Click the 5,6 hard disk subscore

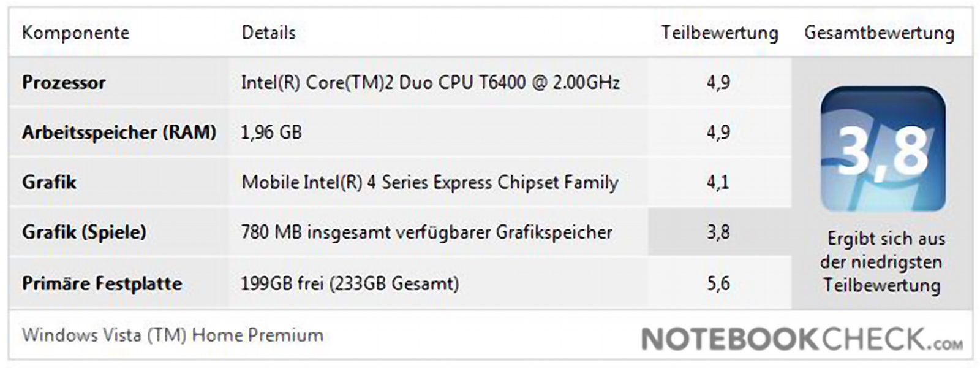click(718, 283)
